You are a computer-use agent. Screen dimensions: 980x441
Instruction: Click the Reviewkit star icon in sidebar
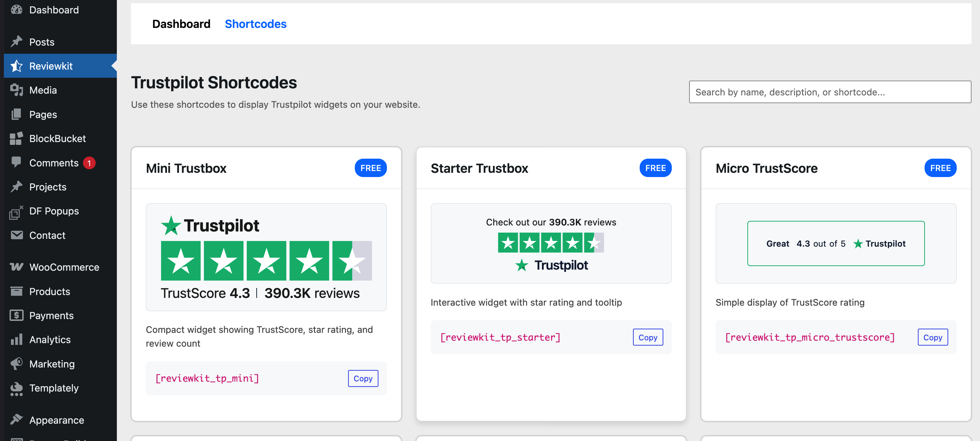pos(16,66)
